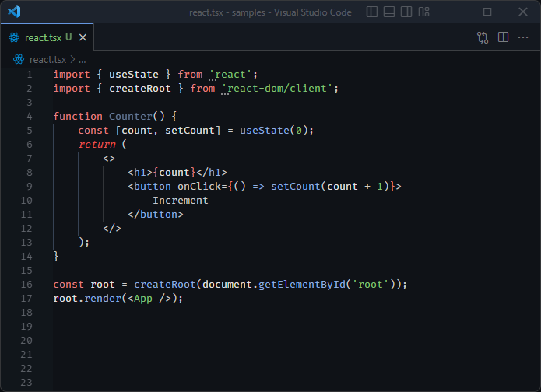
Task: Click the window title text
Action: (270, 12)
